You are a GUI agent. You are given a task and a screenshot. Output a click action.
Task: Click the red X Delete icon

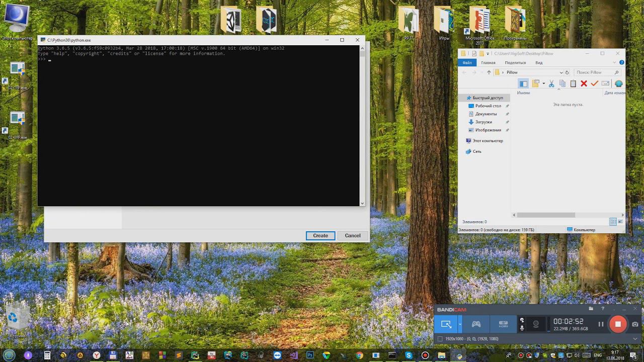click(584, 83)
